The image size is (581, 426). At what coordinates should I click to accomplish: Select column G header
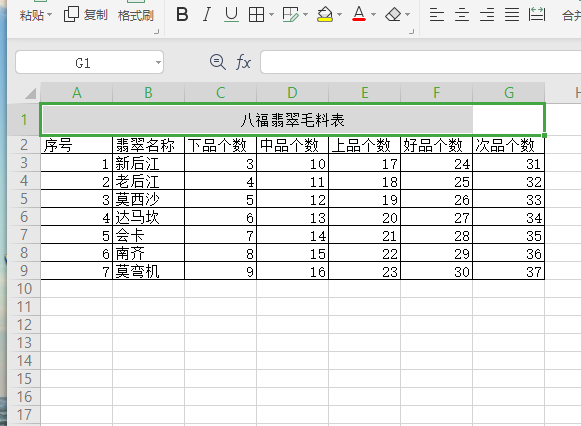508,93
